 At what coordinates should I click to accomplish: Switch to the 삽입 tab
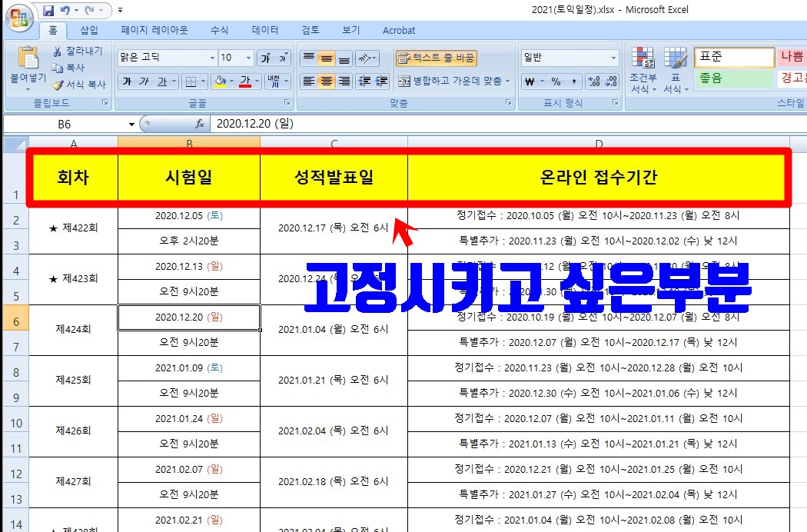pyautogui.click(x=89, y=31)
